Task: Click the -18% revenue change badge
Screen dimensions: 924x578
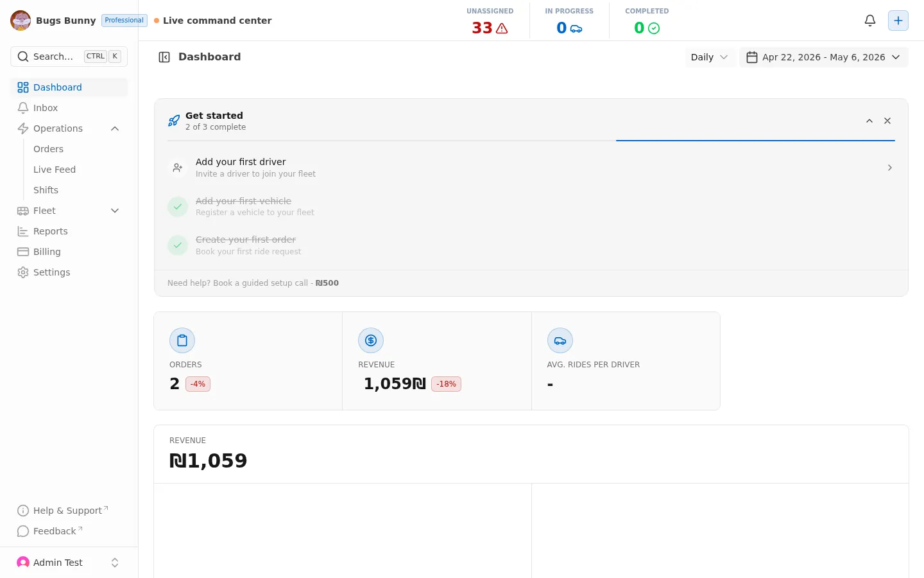Action: tap(446, 384)
